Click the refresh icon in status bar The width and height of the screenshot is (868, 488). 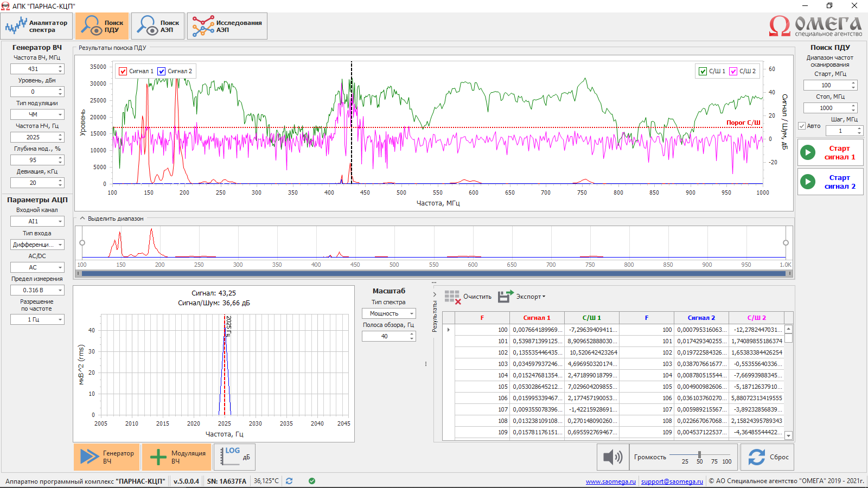[x=289, y=481]
